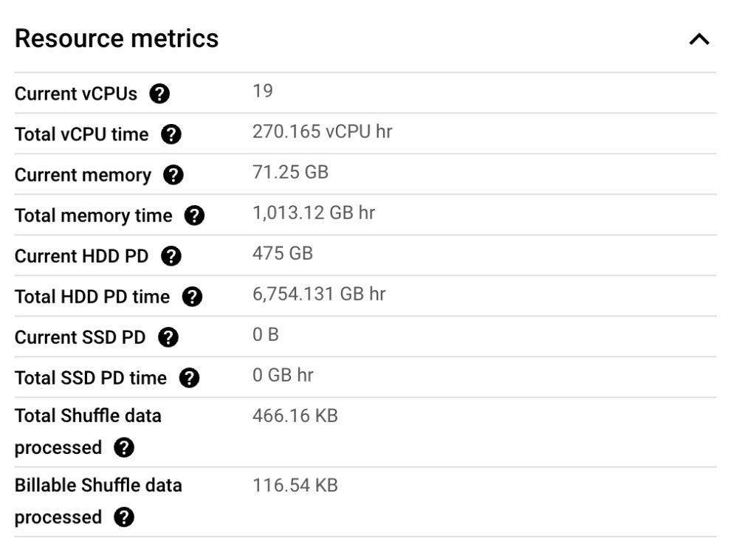Click the 116.54 KB billable value
This screenshot has width=756, height=538.
[295, 486]
